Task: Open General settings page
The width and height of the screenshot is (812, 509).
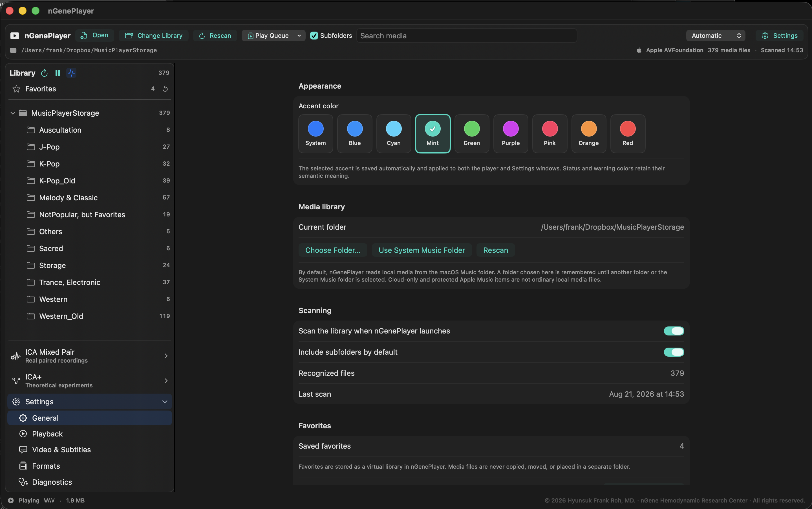Action: [90, 418]
